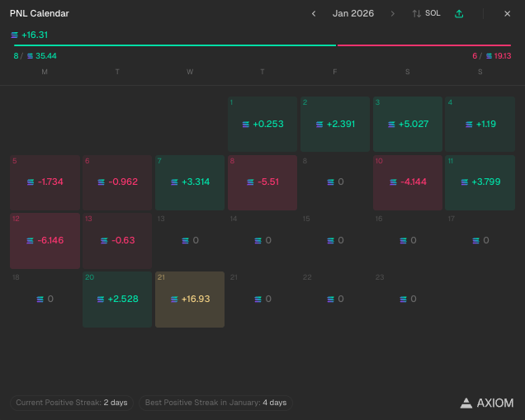Click the Jan 2026 month label
Viewport: 525px width, 420px height.
(x=353, y=13)
